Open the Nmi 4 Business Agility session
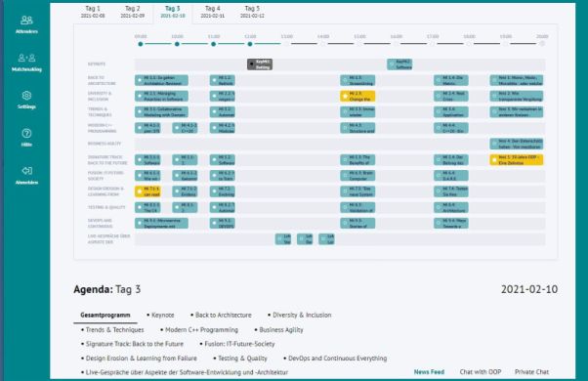 tap(517, 144)
